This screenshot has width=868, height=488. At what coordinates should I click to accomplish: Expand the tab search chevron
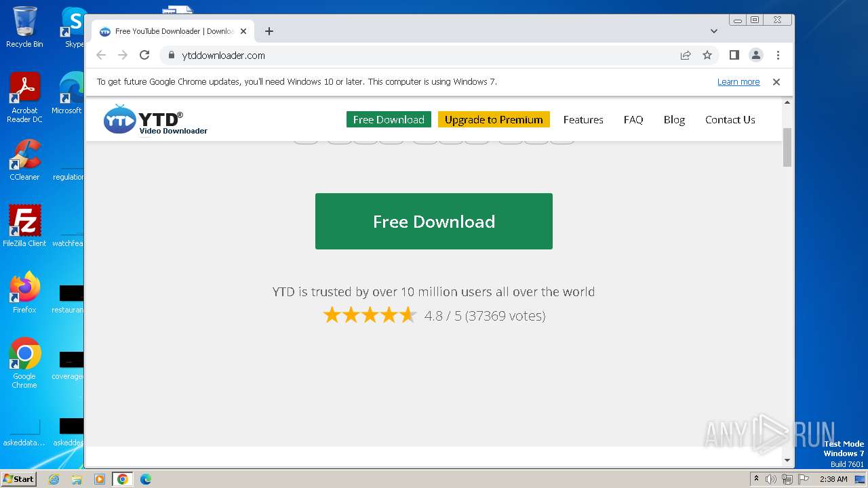(714, 31)
